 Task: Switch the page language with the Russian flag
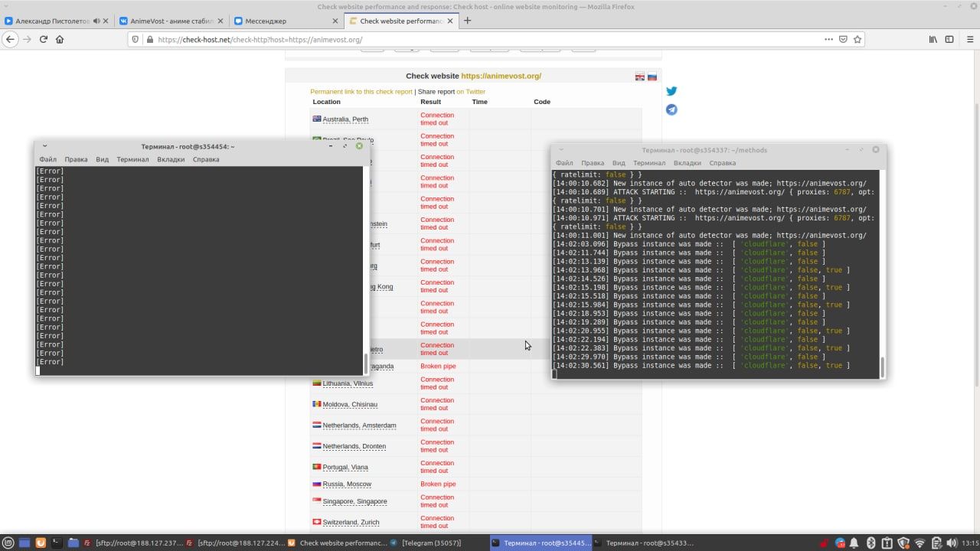point(652,77)
